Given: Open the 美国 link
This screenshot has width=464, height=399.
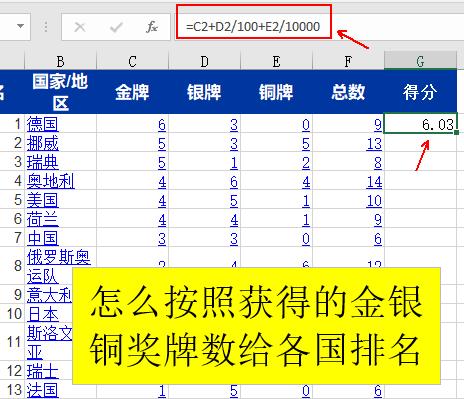Looking at the screenshot, I should (x=42, y=200).
